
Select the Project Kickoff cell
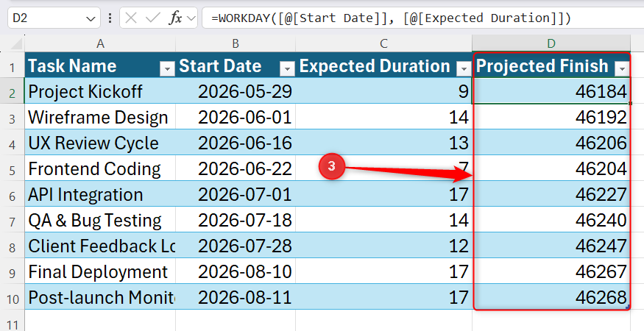coord(100,91)
